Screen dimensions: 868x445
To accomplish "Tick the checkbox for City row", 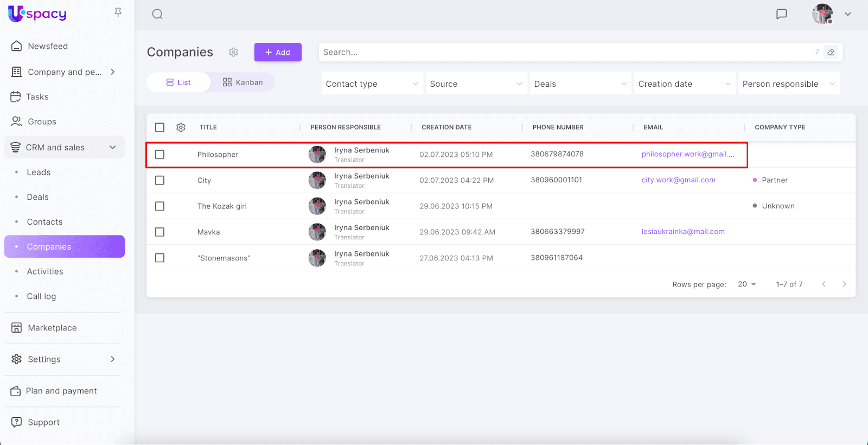I will tap(159, 180).
